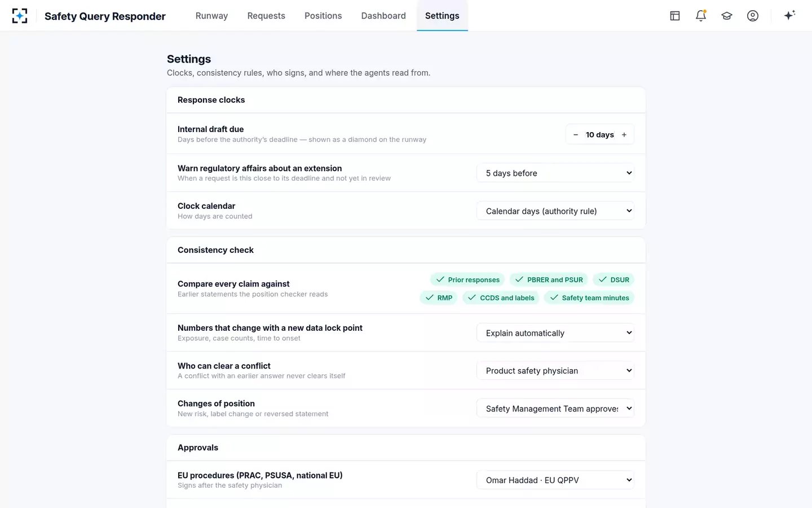Click the Safety Query Responder logo icon
Screen dimensions: 812x508
pyautogui.click(x=20, y=16)
